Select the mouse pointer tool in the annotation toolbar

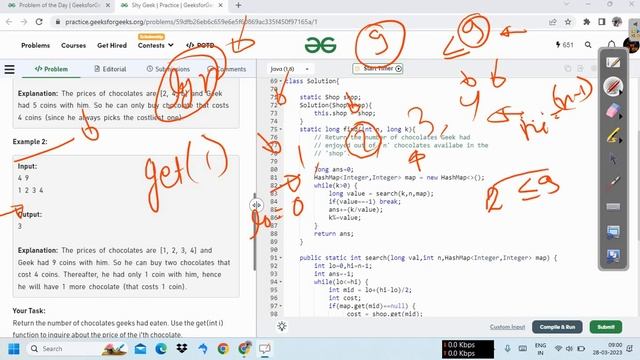coord(613,159)
